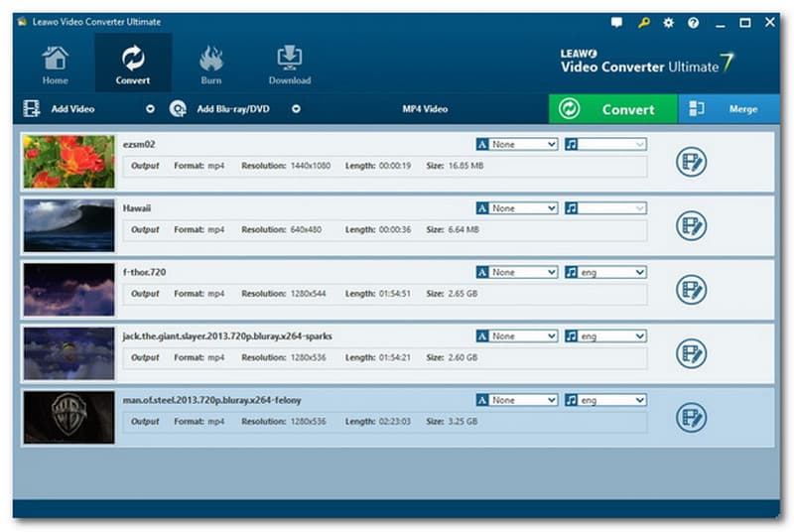
Task: Open settings with the gear icon
Action: [668, 22]
